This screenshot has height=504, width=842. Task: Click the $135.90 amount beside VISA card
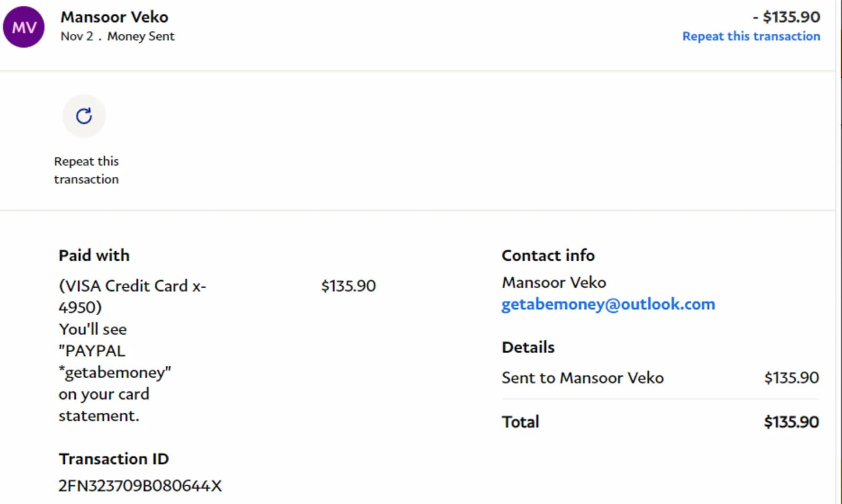tap(348, 286)
